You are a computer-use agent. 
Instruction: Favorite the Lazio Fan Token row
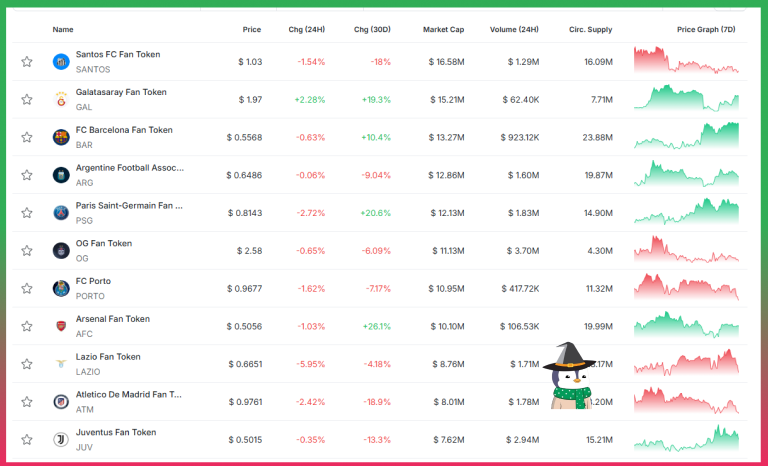tap(27, 364)
